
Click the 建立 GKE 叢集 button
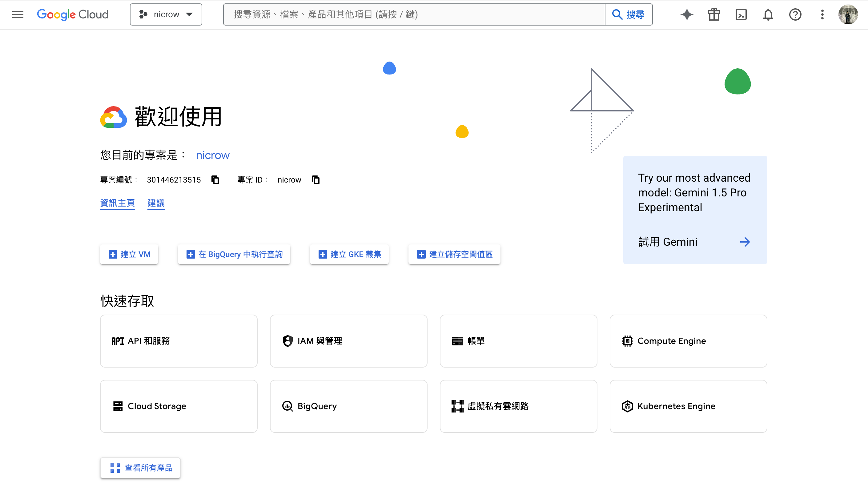349,254
